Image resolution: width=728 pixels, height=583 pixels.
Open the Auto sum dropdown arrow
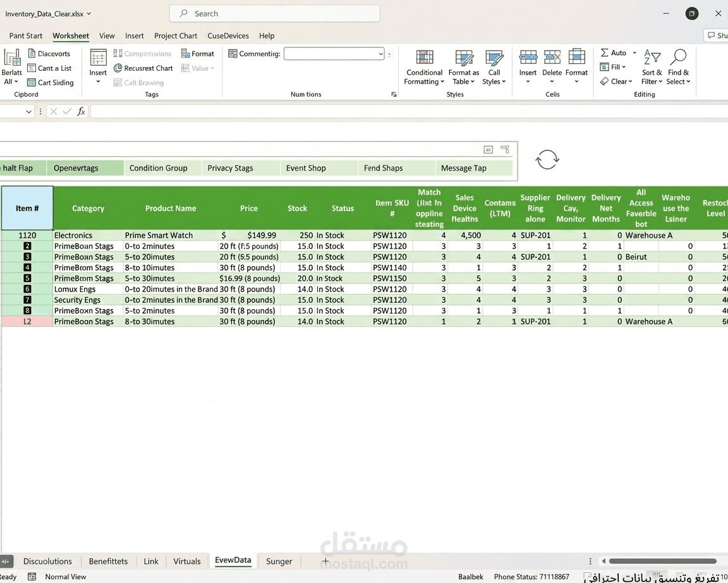click(x=634, y=52)
